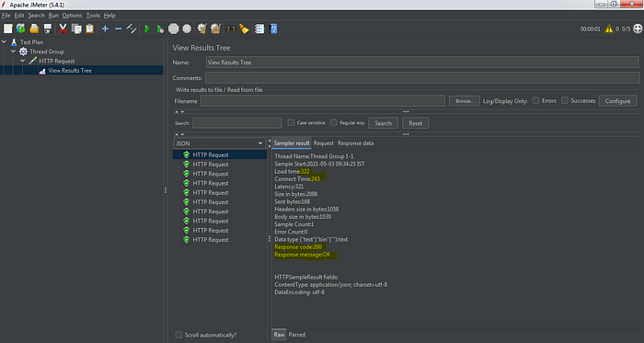The width and height of the screenshot is (644, 343).
Task: Click the Configure button
Action: tap(617, 101)
